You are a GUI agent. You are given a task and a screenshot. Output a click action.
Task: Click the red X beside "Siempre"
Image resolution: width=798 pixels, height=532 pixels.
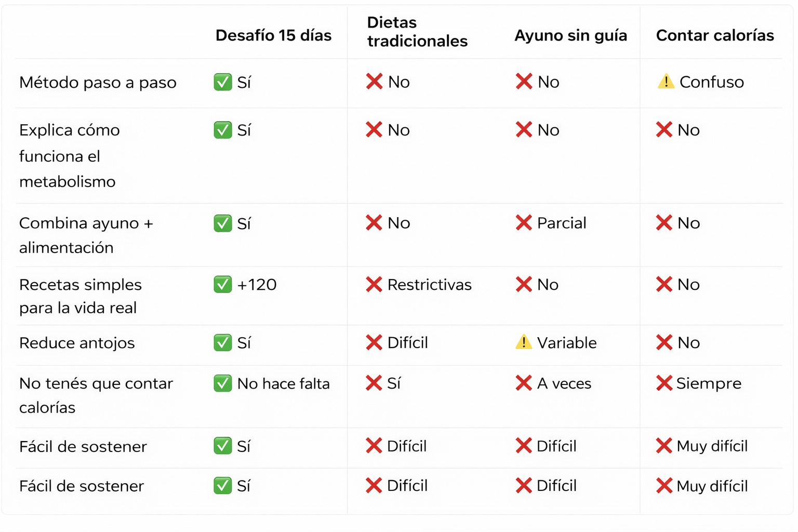[664, 383]
